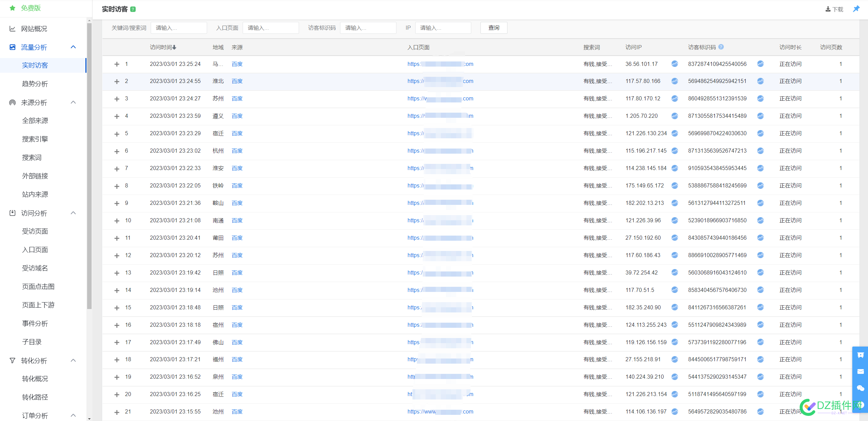Click the icon after visitor ID 8713055817534415489
Screen dimensions: 868x421
pyautogui.click(x=760, y=116)
